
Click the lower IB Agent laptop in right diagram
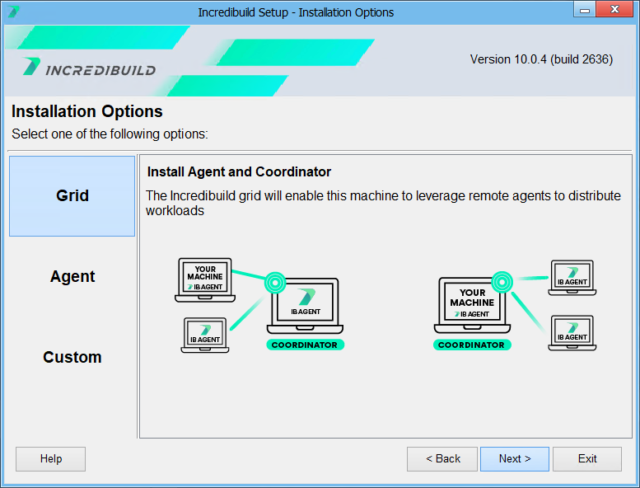tap(571, 332)
